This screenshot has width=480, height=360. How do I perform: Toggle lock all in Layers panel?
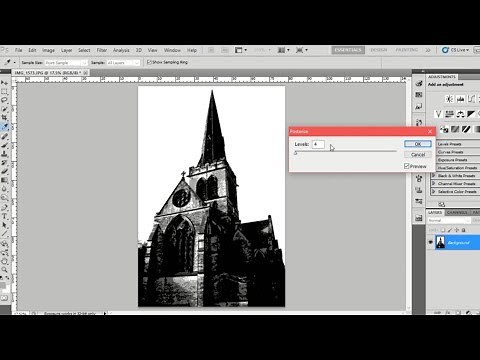463,230
